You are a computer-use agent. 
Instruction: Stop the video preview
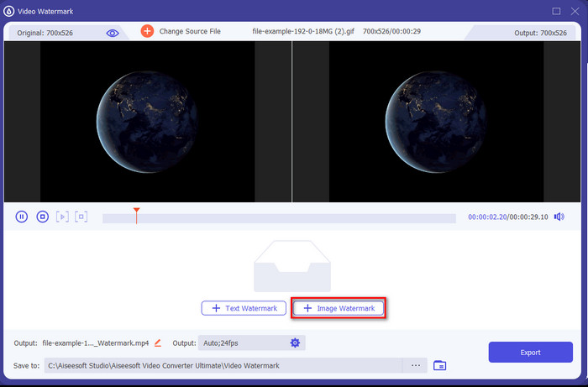(42, 217)
